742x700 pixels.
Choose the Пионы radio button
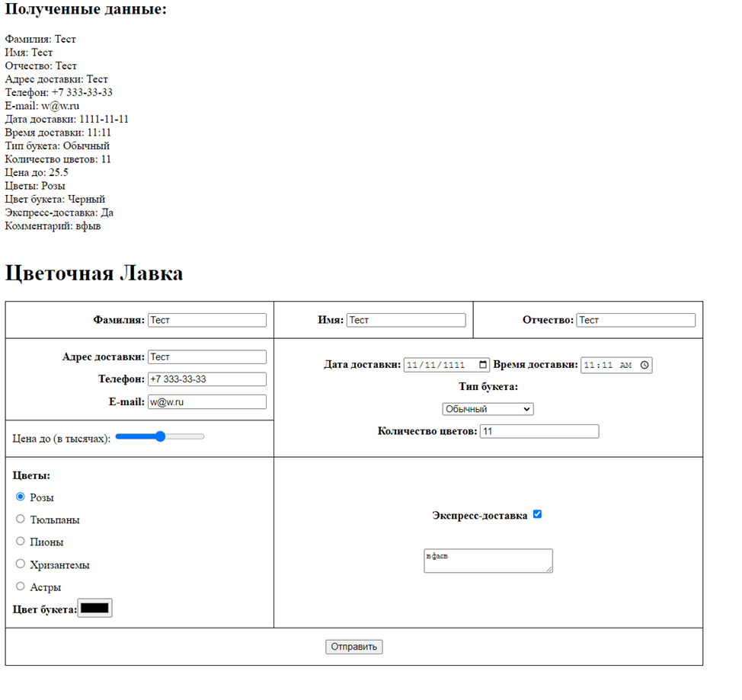21,542
